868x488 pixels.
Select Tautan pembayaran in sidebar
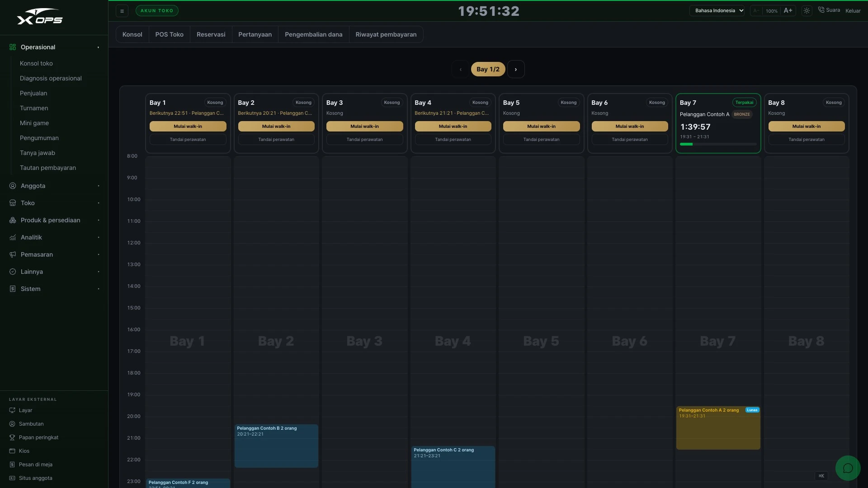(x=48, y=168)
